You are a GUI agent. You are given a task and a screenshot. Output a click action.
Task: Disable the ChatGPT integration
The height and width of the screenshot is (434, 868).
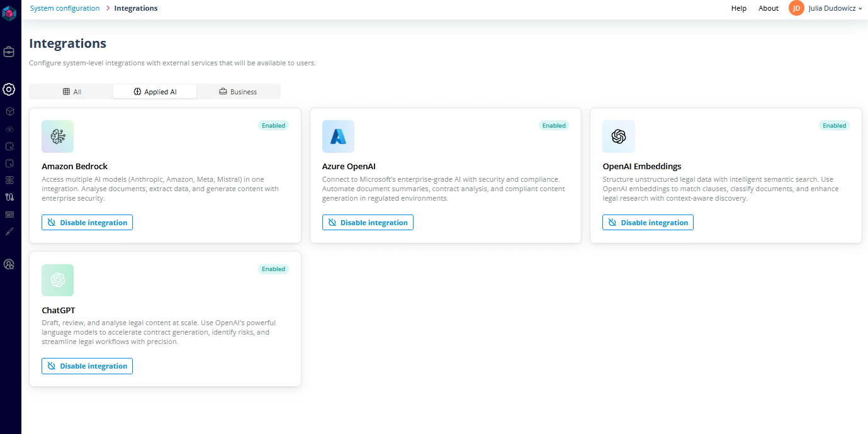pyautogui.click(x=87, y=366)
